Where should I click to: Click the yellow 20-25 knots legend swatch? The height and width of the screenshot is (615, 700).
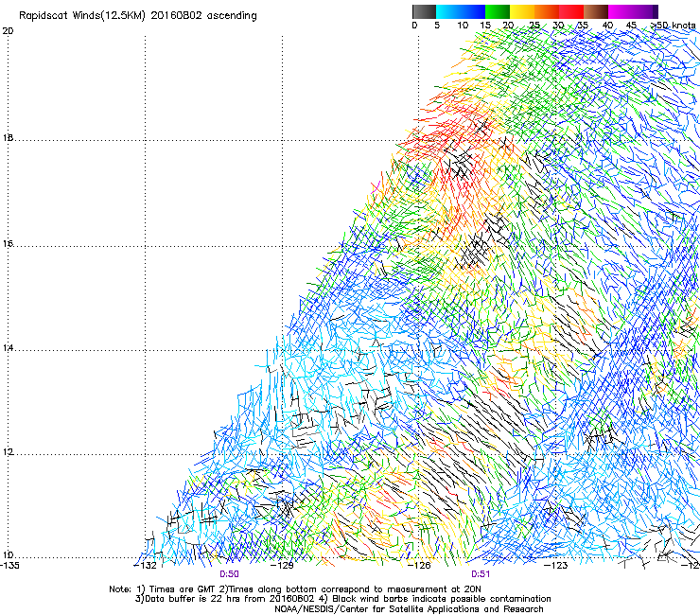[522, 11]
